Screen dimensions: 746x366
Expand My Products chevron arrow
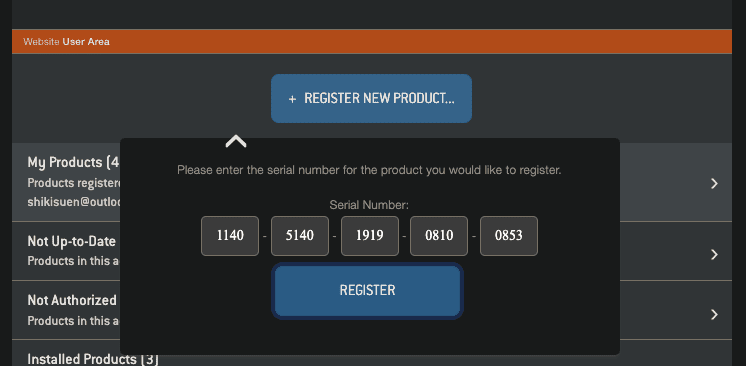pos(714,184)
